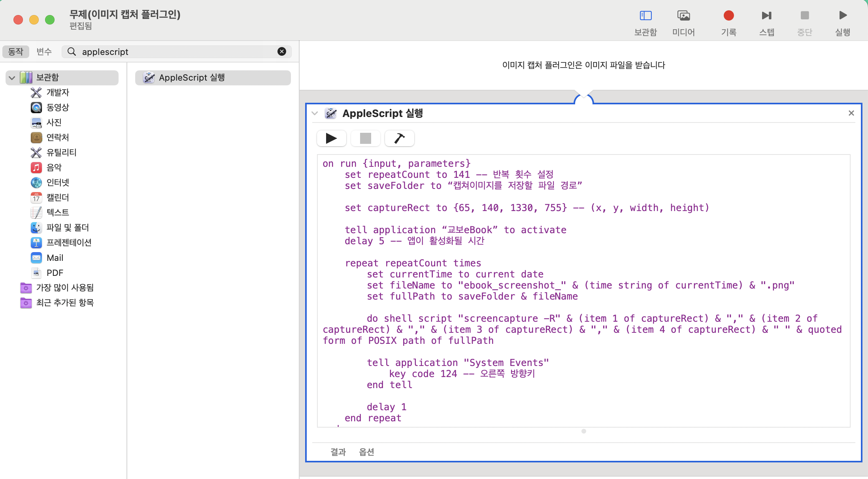The height and width of the screenshot is (479, 868).
Task: Switch to the 동작 tab
Action: (x=16, y=51)
